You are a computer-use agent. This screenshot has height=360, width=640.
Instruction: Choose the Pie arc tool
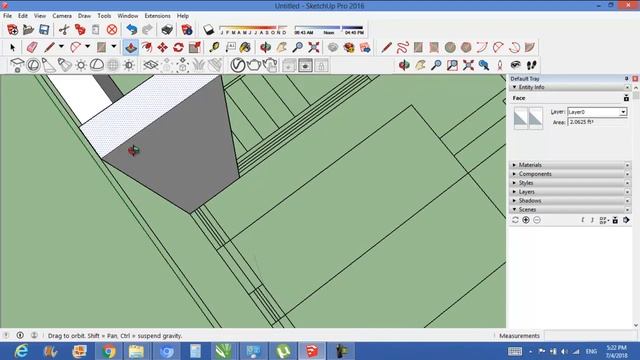[530, 47]
